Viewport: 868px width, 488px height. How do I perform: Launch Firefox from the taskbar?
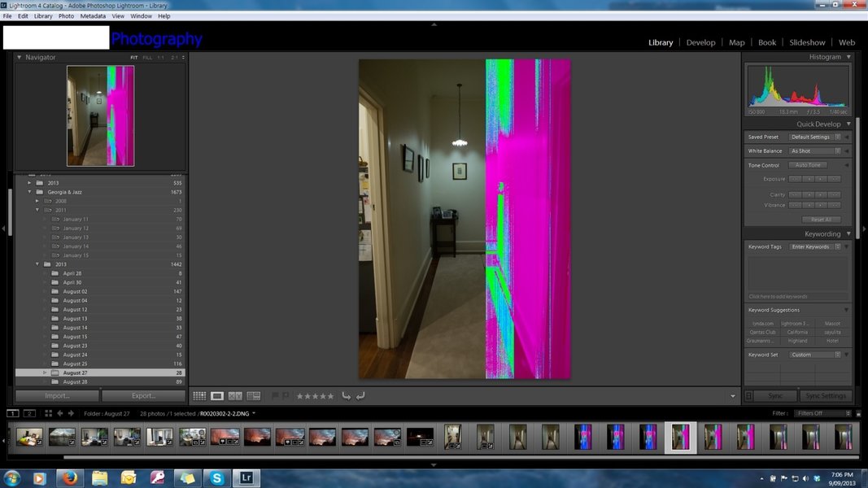point(68,478)
